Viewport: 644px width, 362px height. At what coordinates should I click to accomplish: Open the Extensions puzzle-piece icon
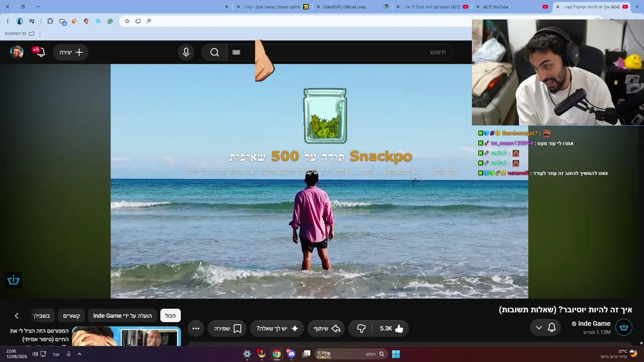50,21
